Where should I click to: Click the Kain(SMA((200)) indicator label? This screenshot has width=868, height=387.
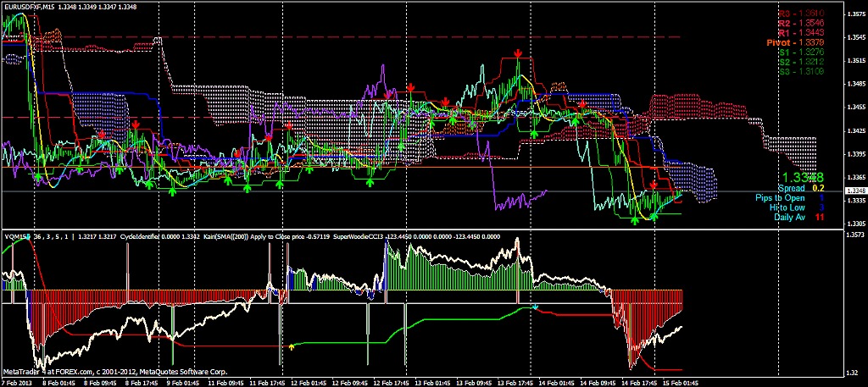[225, 236]
